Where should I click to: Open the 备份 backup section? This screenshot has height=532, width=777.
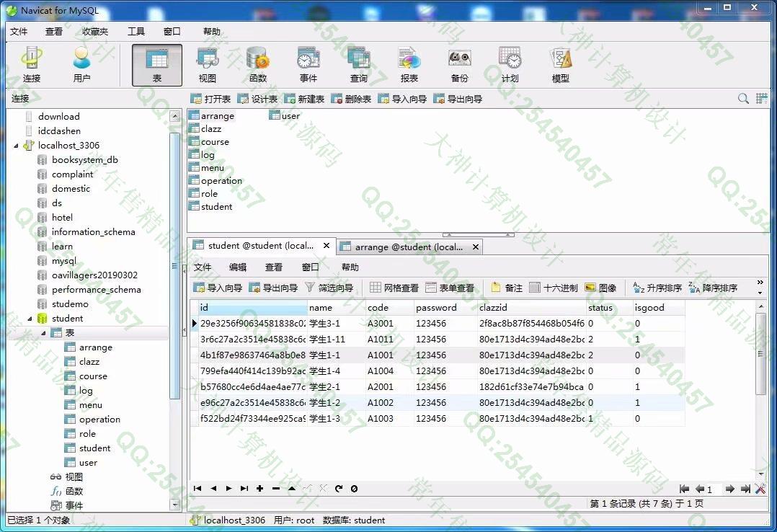coord(459,65)
